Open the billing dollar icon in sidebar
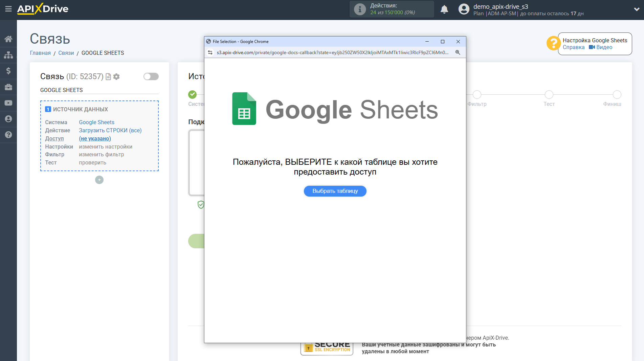The height and width of the screenshot is (361, 644). [x=8, y=71]
